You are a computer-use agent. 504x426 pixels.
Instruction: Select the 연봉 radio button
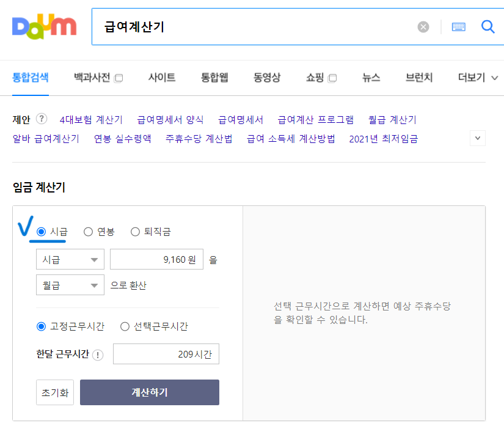(88, 232)
